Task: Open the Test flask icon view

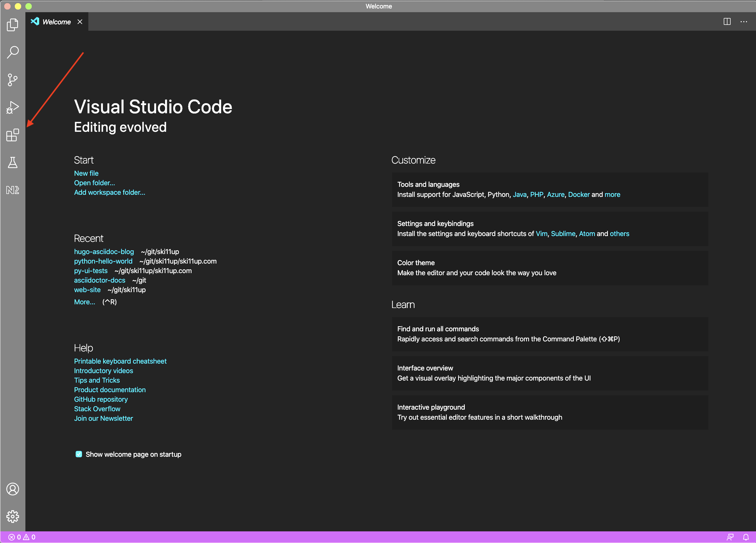Action: coord(13,162)
